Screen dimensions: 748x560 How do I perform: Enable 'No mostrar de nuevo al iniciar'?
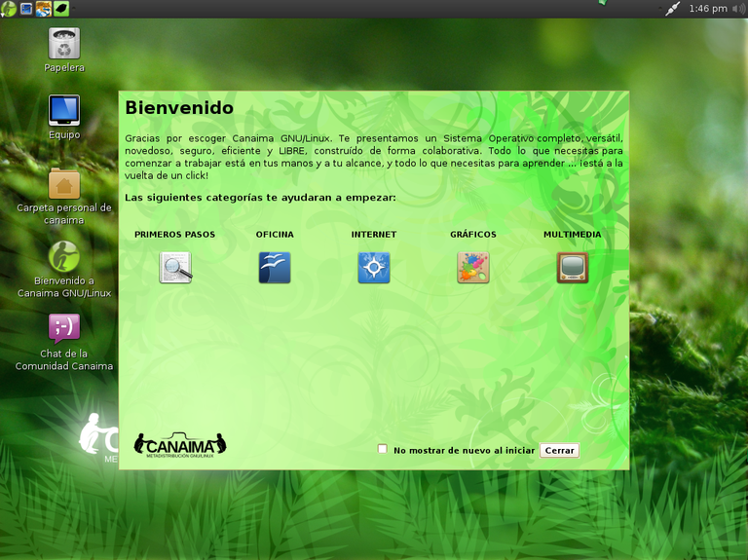pyautogui.click(x=383, y=449)
